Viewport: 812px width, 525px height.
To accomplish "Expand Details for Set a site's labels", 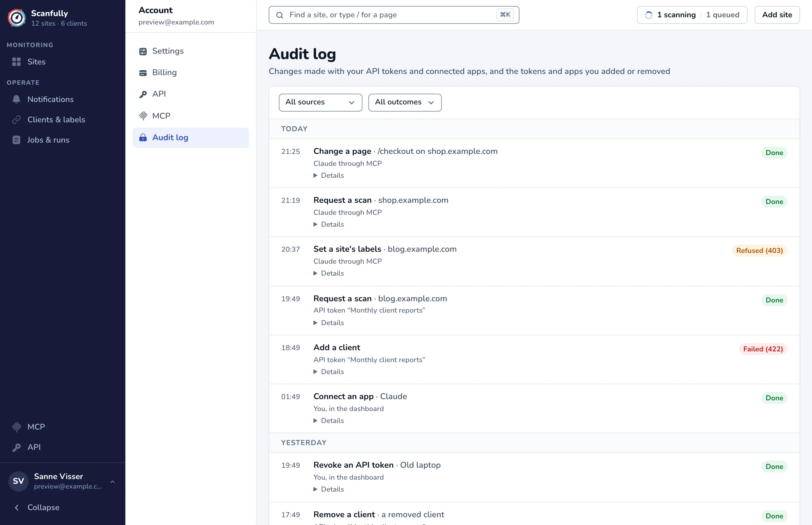I will [x=329, y=274].
